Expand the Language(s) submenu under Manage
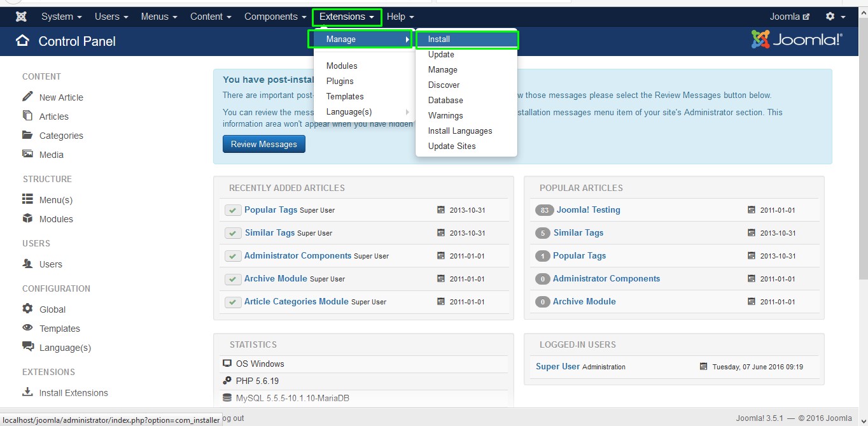 click(348, 111)
